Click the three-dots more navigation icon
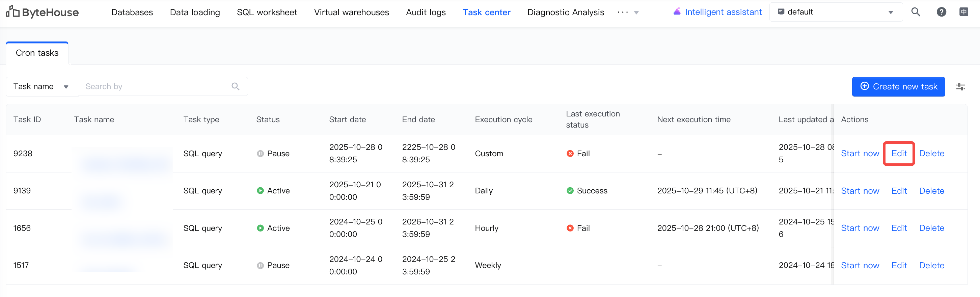This screenshot has height=297, width=980. [x=622, y=12]
